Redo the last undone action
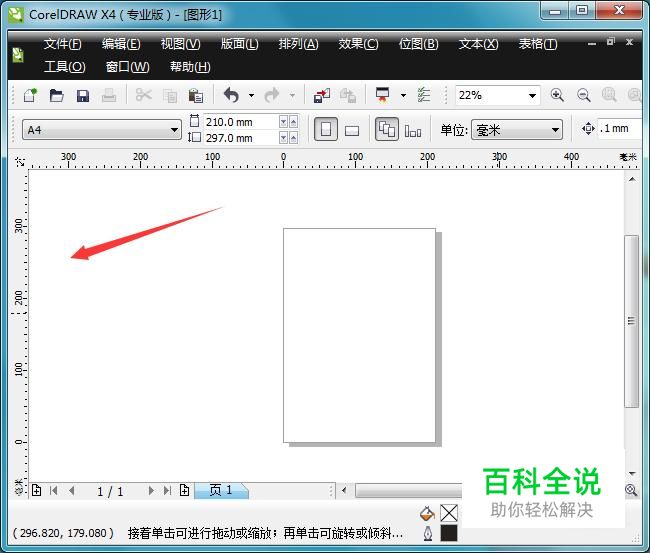This screenshot has width=650, height=553. pos(272,95)
